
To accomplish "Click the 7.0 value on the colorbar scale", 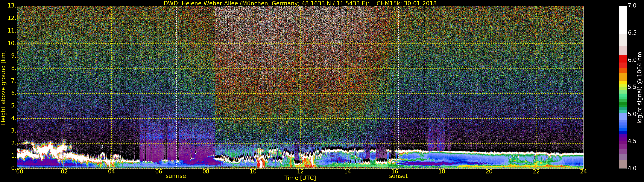I will point(632,6).
